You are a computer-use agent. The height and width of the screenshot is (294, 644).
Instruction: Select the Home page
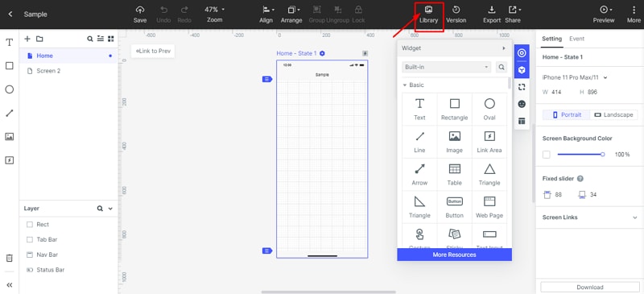coord(68,56)
